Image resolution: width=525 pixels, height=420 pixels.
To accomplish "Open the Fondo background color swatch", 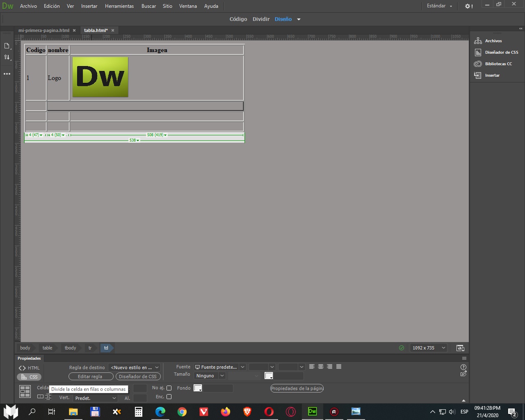I will pos(198,388).
